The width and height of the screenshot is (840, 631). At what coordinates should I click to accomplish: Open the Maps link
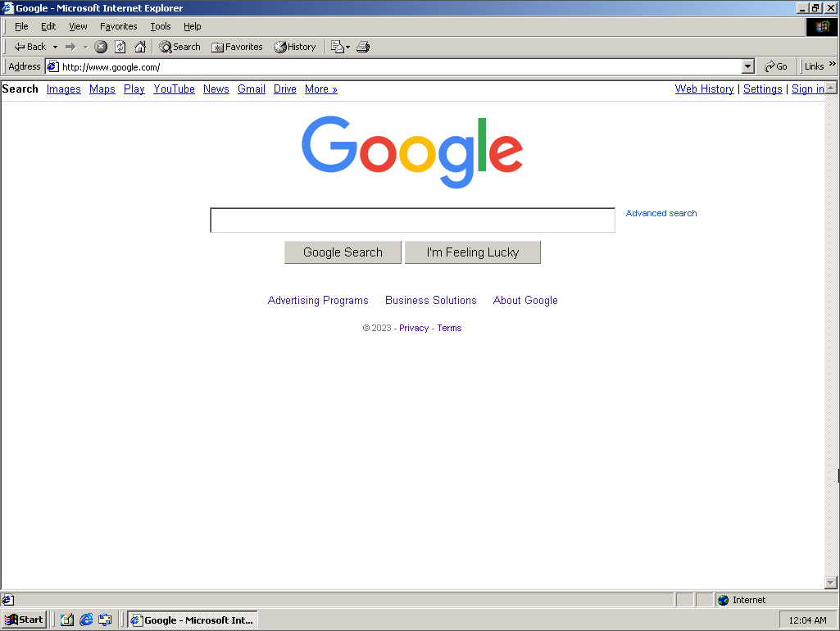click(x=102, y=89)
